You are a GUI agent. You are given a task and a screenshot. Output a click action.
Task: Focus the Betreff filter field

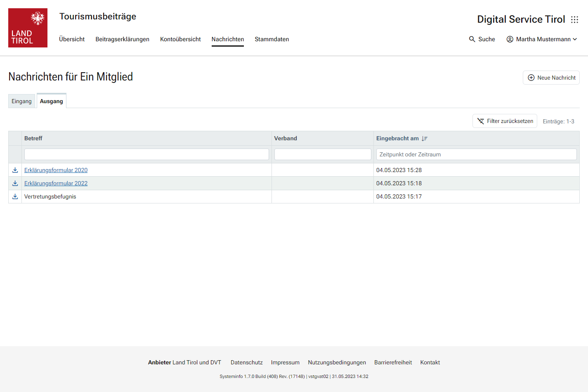click(x=146, y=154)
